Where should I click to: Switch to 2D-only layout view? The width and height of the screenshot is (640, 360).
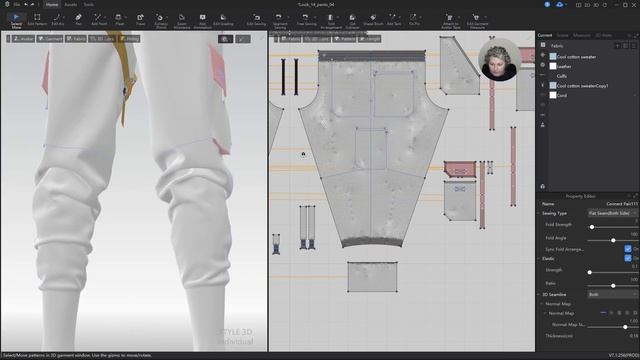point(587,5)
